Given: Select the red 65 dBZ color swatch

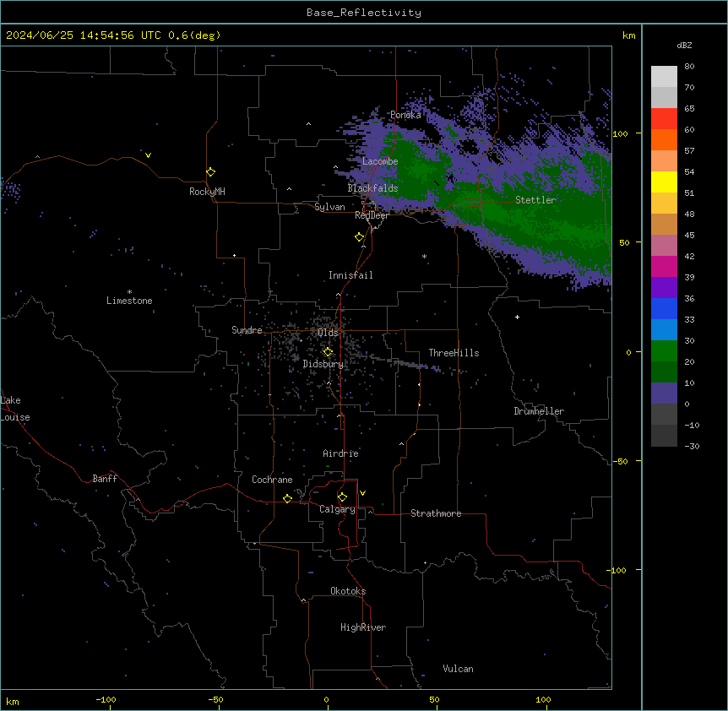Looking at the screenshot, I should pos(664,118).
